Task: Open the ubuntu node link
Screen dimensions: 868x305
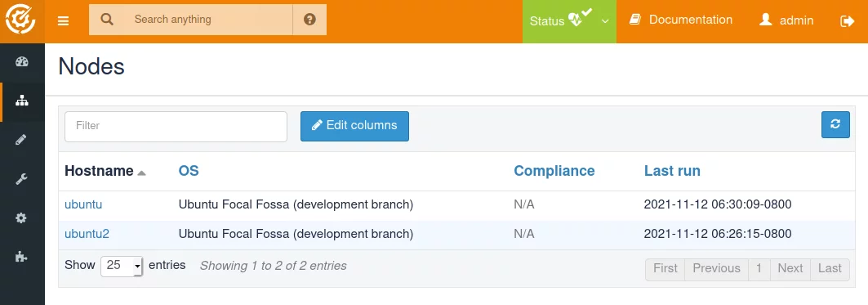Action: 83,204
